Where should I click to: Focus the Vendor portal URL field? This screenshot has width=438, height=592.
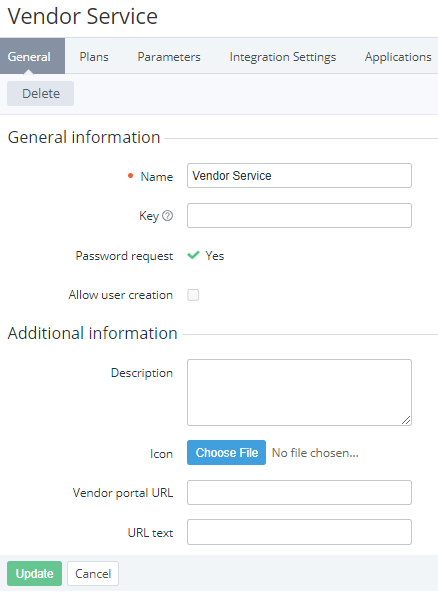299,492
